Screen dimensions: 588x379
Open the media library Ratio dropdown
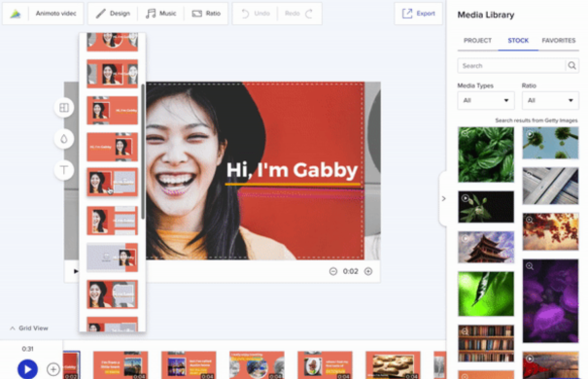pyautogui.click(x=550, y=100)
